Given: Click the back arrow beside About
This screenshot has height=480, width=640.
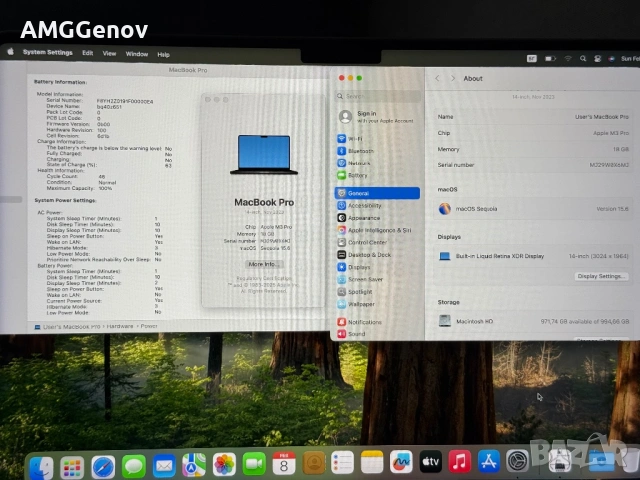Looking at the screenshot, I should [x=437, y=78].
